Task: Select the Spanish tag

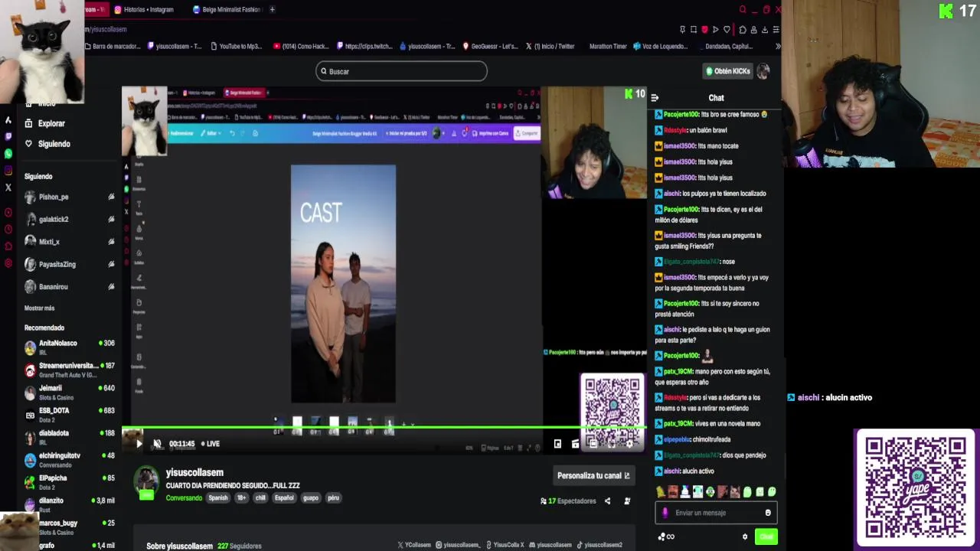Action: click(x=218, y=498)
